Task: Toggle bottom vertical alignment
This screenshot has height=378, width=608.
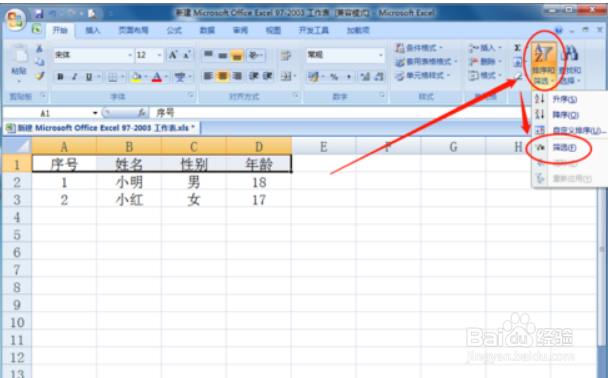Action: tap(237, 55)
